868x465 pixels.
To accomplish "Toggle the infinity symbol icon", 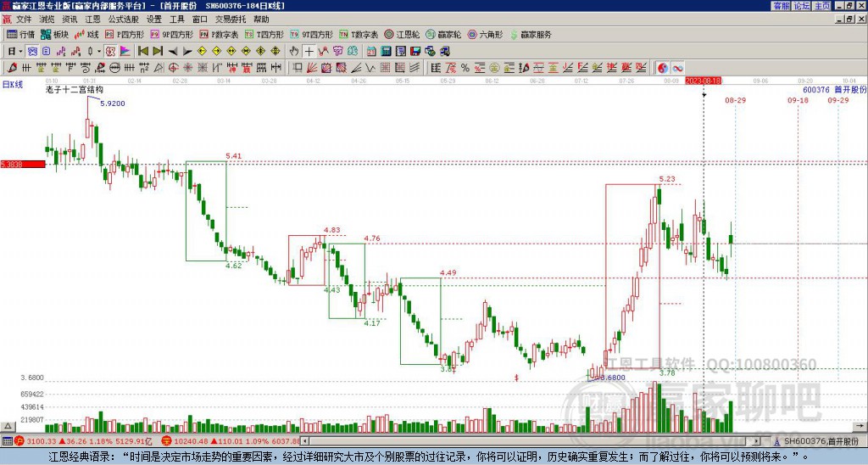I will click(x=677, y=68).
